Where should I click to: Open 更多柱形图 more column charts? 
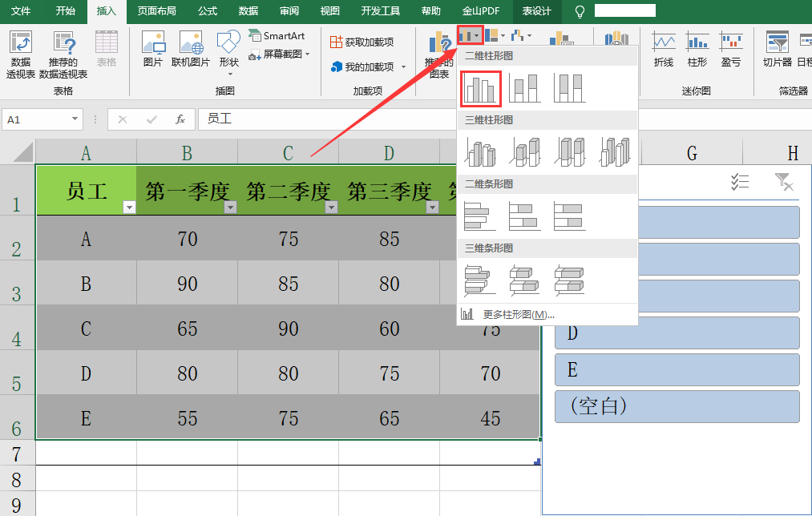click(x=547, y=315)
